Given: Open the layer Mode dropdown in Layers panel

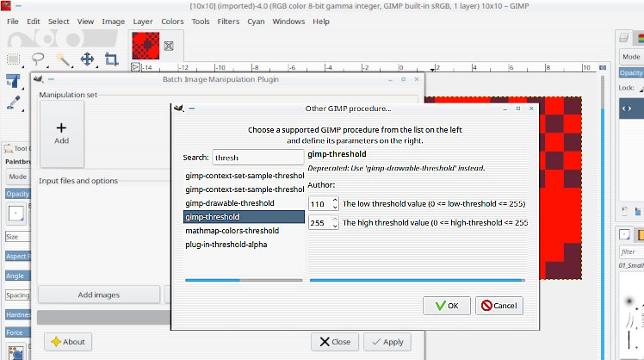Looking at the screenshot, I should pyautogui.click(x=631, y=57).
